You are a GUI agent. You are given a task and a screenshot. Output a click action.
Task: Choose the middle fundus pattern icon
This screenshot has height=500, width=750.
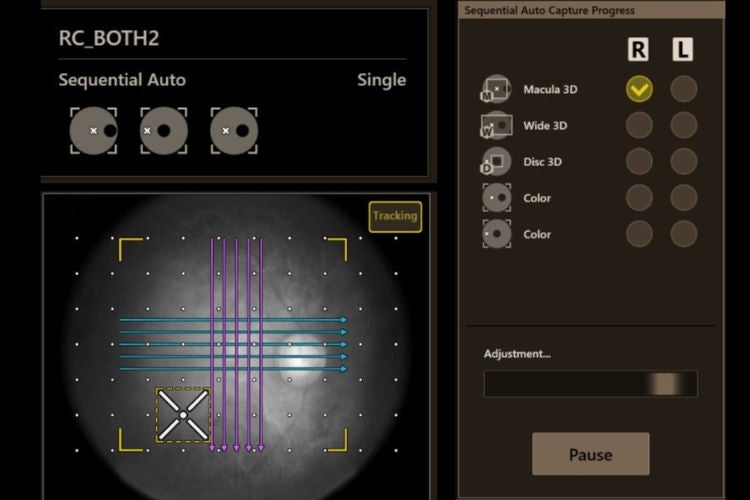click(x=164, y=131)
